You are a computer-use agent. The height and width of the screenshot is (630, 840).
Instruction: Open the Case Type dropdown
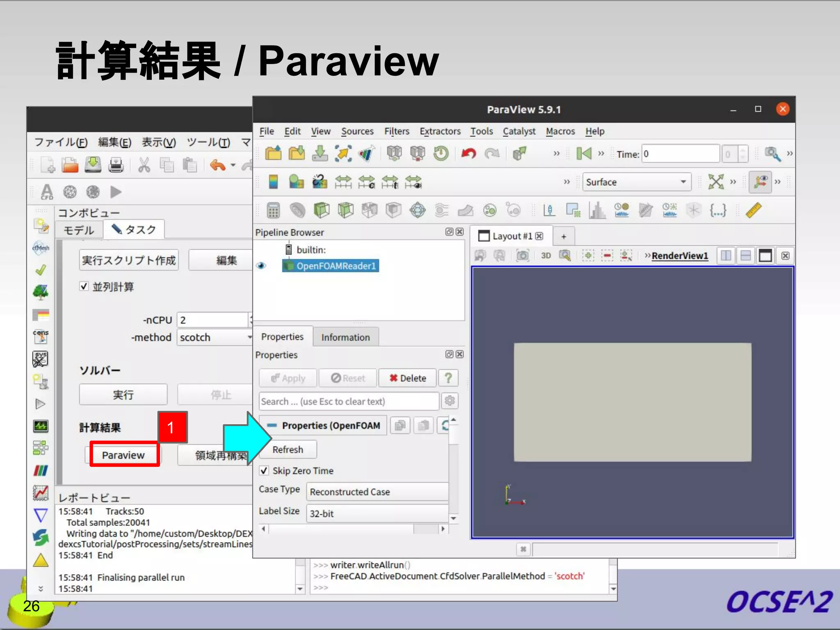pyautogui.click(x=377, y=492)
